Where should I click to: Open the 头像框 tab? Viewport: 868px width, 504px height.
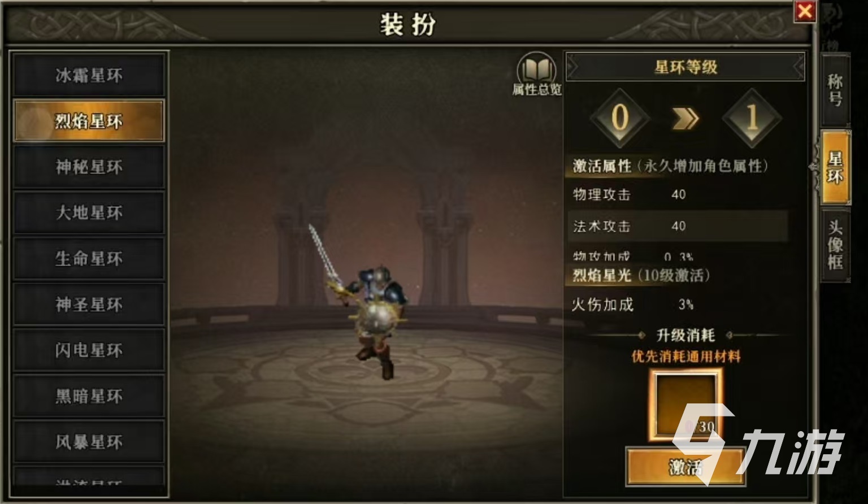[835, 244]
